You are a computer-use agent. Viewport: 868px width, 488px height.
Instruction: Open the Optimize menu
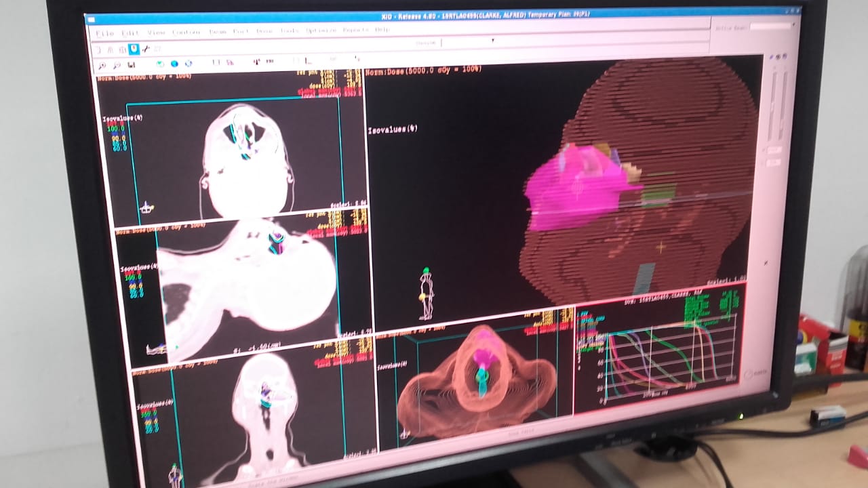[x=320, y=30]
